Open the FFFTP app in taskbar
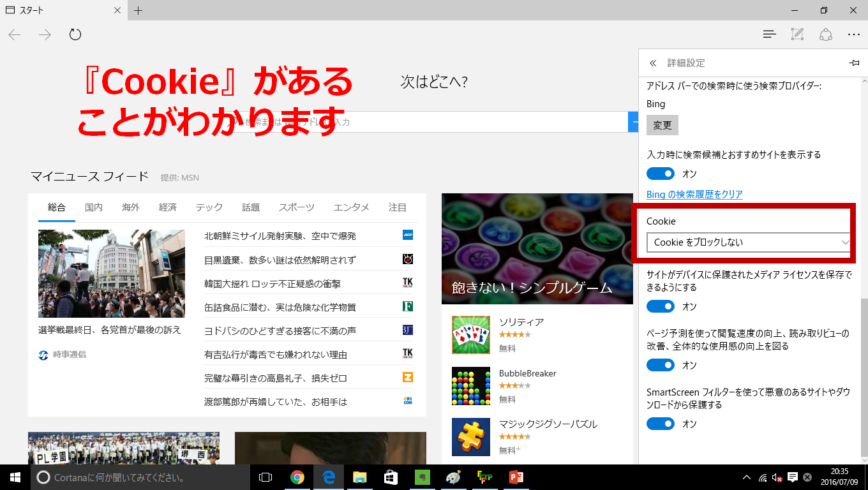Image resolution: width=868 pixels, height=490 pixels. tap(484, 477)
